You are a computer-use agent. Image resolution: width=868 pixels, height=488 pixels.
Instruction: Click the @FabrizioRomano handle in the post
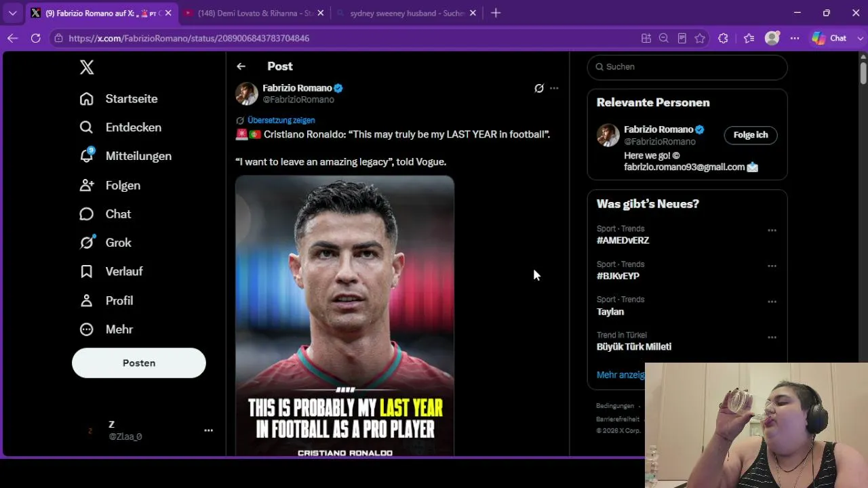(x=298, y=100)
